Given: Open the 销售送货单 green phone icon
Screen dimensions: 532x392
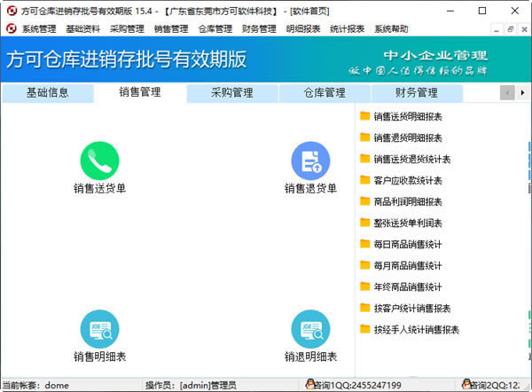Looking at the screenshot, I should (x=99, y=161).
